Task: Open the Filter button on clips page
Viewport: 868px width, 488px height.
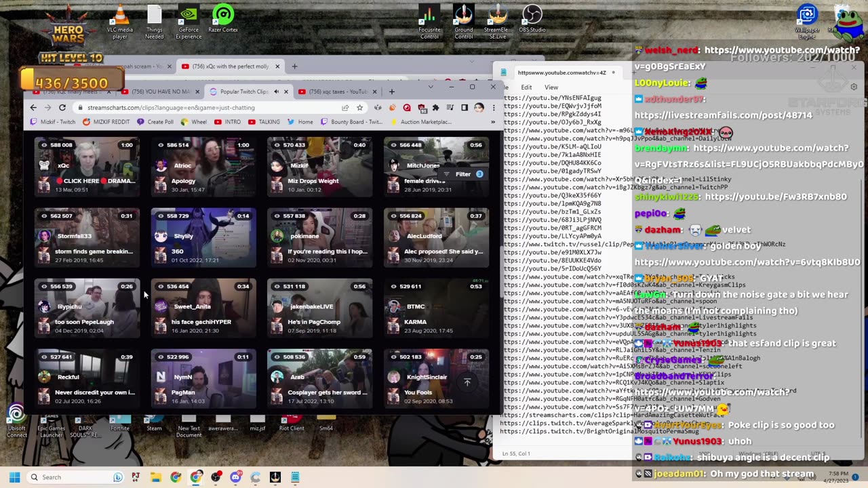Action: [x=462, y=174]
